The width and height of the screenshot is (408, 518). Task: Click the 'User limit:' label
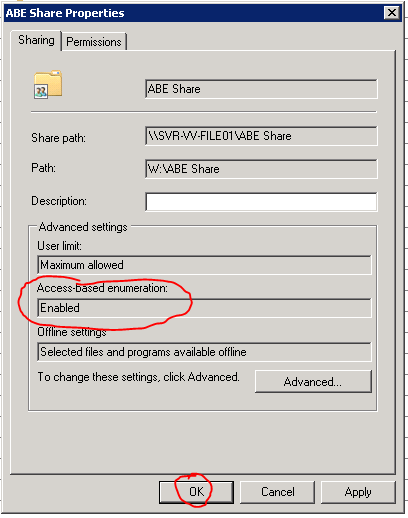(x=59, y=246)
